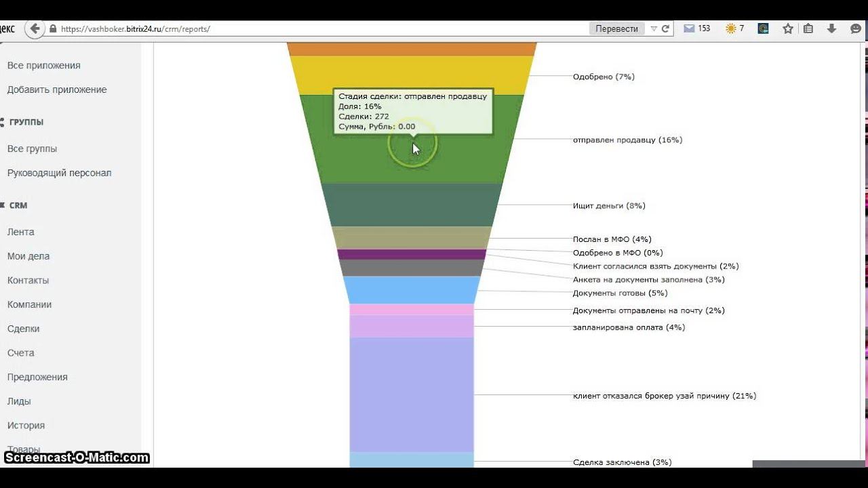The height and width of the screenshot is (488, 868).
Task: Open Сделки in the CRM menu
Action: click(x=23, y=329)
